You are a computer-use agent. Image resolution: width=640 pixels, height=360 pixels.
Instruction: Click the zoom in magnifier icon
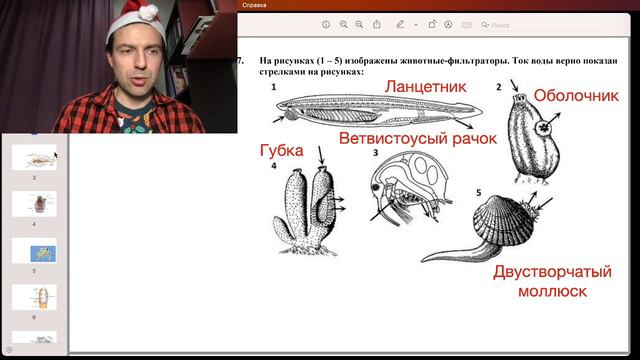[359, 25]
